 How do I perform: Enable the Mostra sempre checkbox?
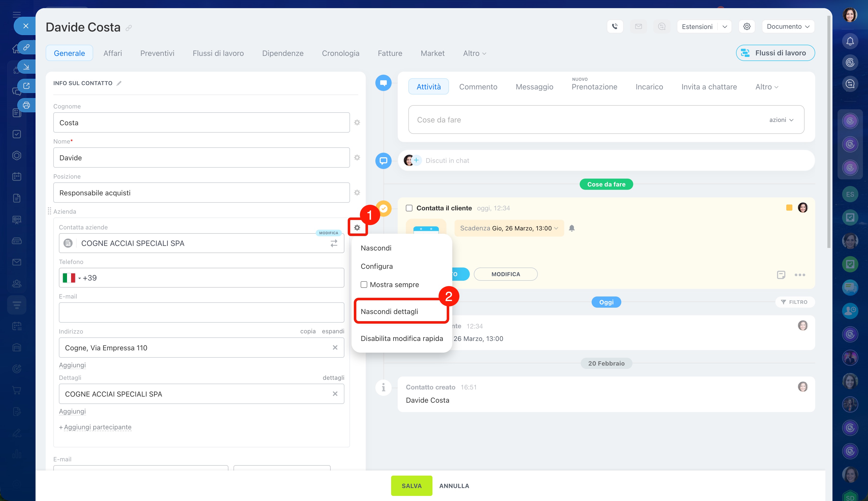coord(364,285)
